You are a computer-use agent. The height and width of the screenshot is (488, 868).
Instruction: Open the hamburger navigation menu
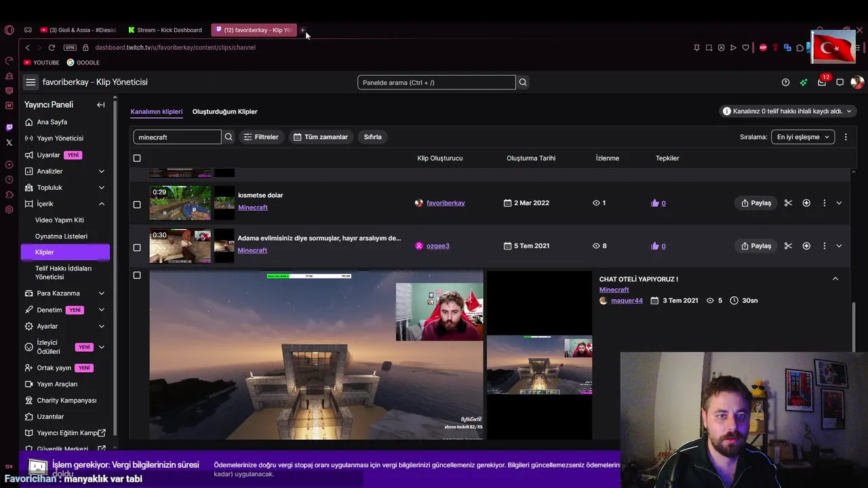click(x=31, y=82)
